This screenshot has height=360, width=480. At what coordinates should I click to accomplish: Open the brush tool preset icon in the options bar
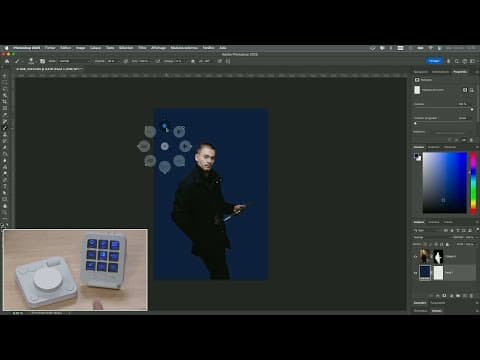pos(17,61)
